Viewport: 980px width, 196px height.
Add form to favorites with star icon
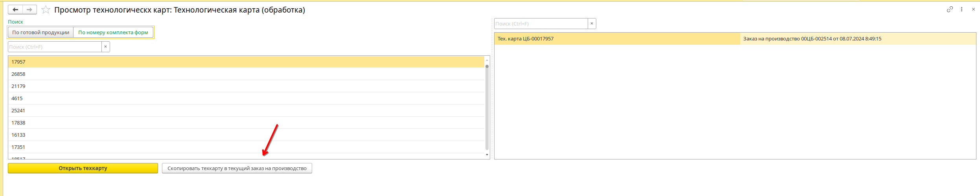[x=46, y=10]
